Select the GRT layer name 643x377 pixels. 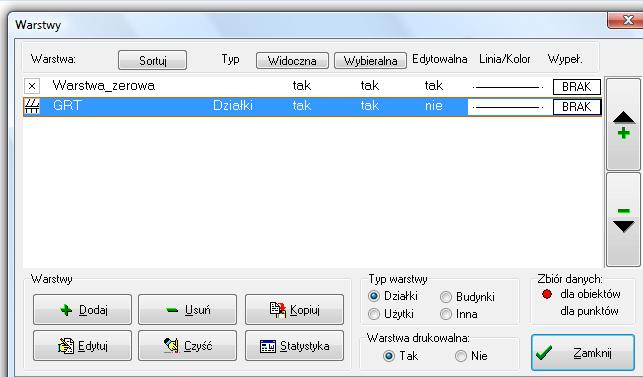click(67, 106)
